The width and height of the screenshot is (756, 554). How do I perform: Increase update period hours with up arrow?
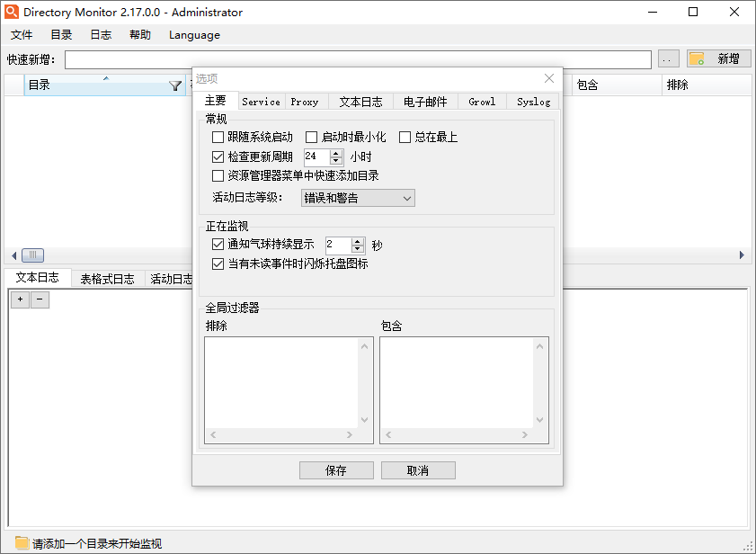(336, 153)
